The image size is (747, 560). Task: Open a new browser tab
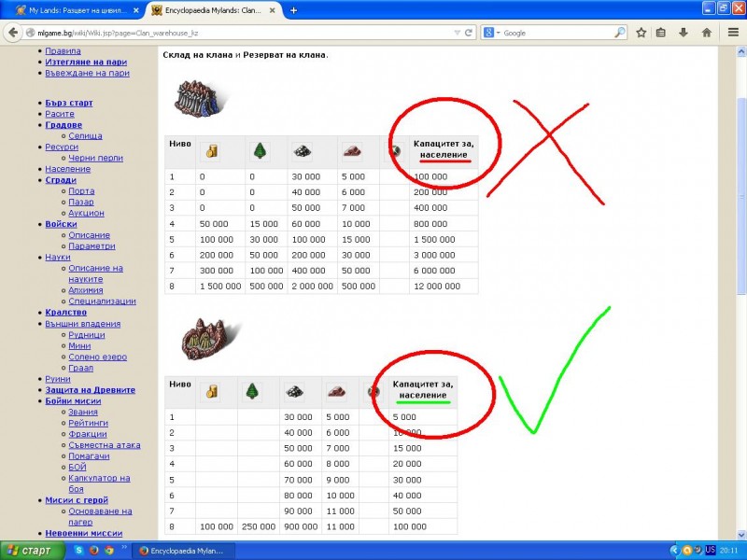coord(293,10)
